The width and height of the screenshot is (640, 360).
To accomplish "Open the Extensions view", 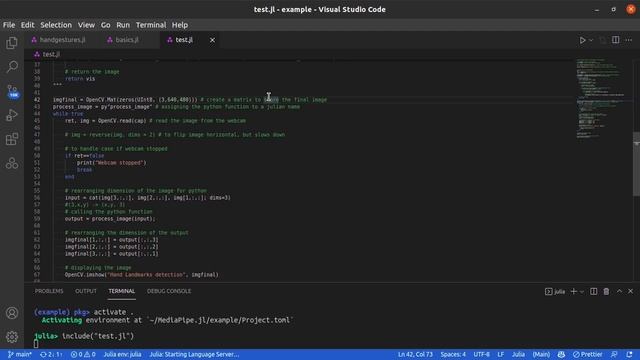I will coord(12,139).
